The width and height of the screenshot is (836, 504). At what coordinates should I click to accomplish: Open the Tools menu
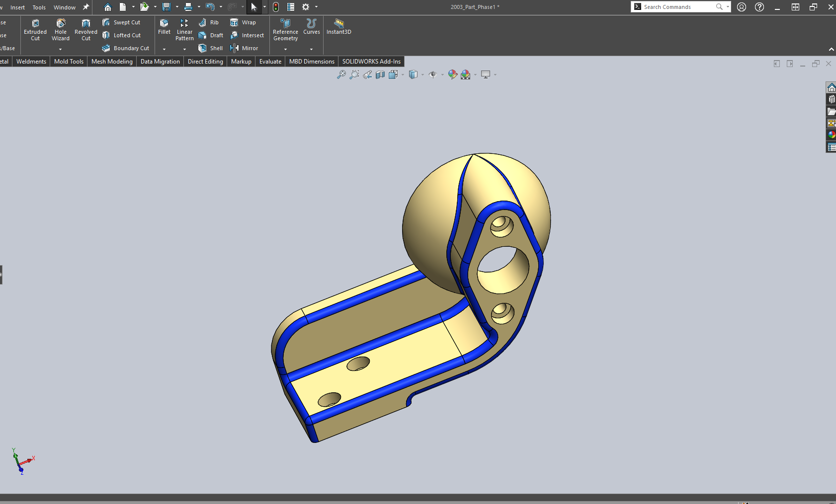[x=39, y=7]
